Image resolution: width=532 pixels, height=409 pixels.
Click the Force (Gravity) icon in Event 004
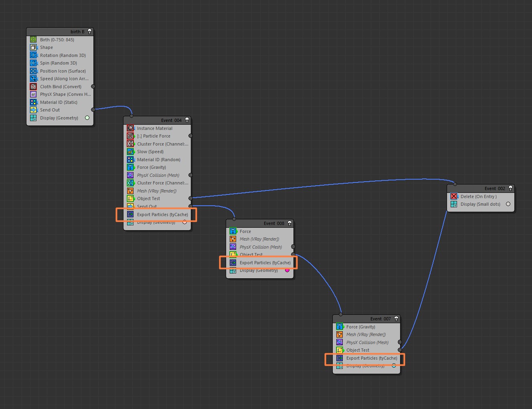point(130,167)
